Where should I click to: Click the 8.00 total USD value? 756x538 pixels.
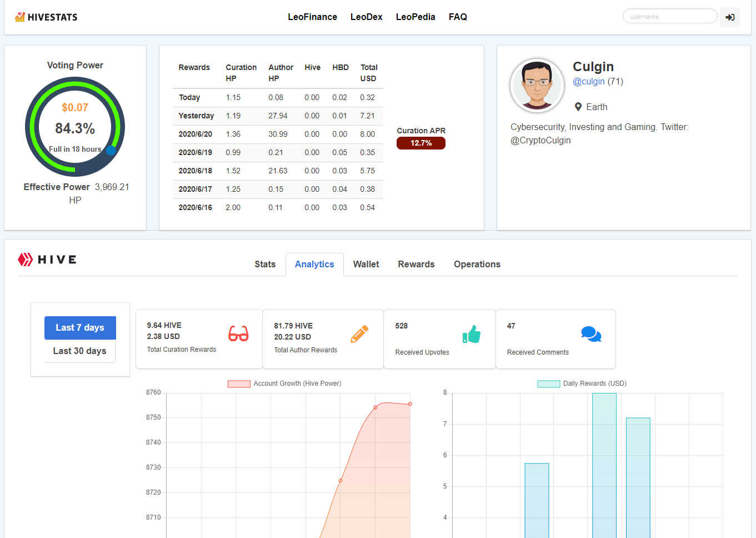367,134
